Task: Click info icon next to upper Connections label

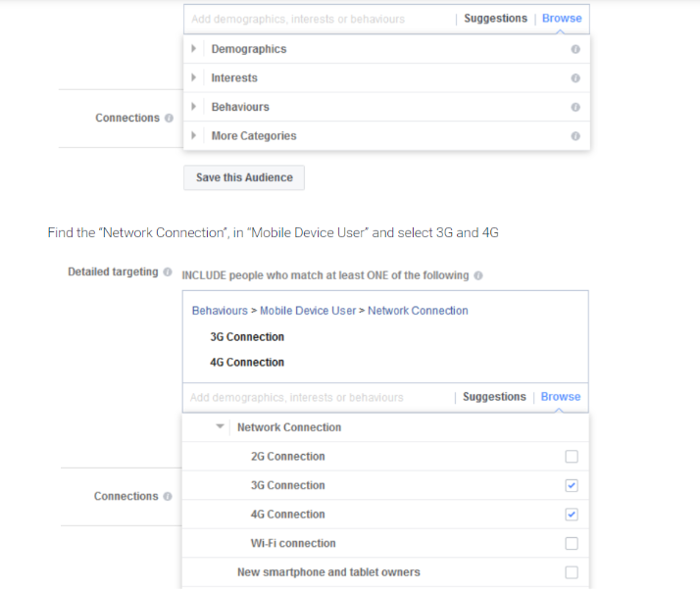Action: tap(169, 119)
